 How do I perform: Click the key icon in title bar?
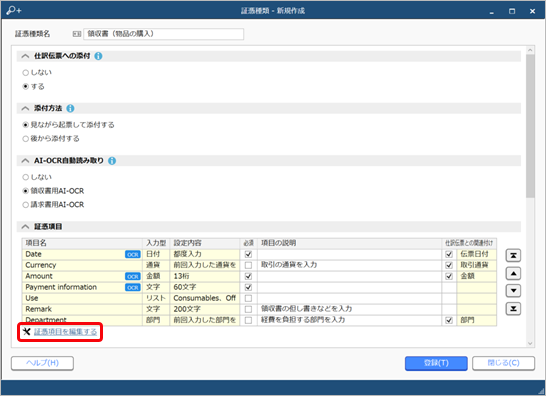coord(14,11)
